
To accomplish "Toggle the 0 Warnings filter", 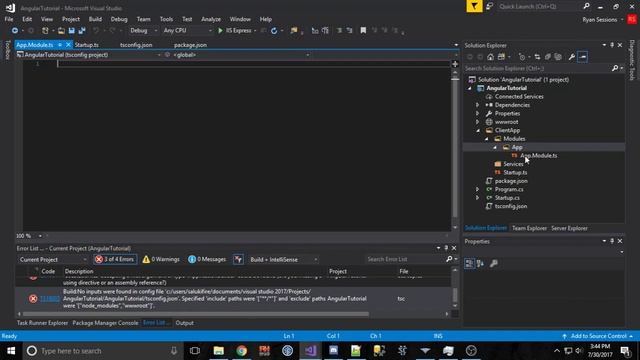I will pyautogui.click(x=161, y=259).
